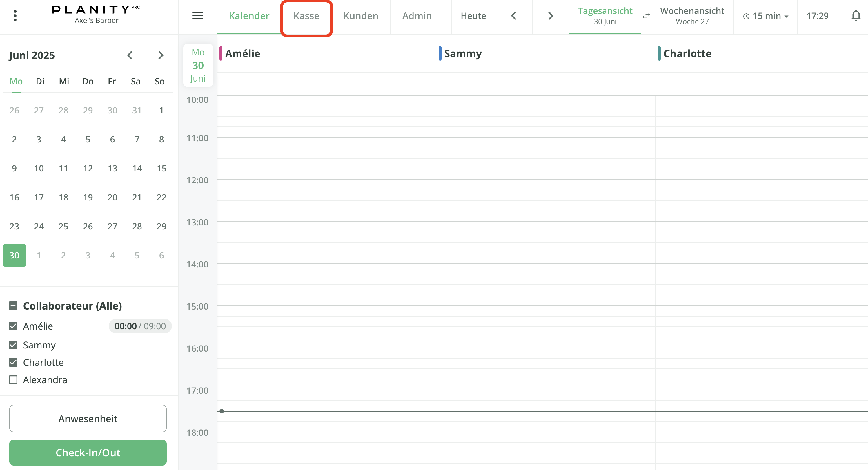Toggle the Collaborateur (Alle) checkbox
Screen dimensions: 868x470
tap(13, 306)
